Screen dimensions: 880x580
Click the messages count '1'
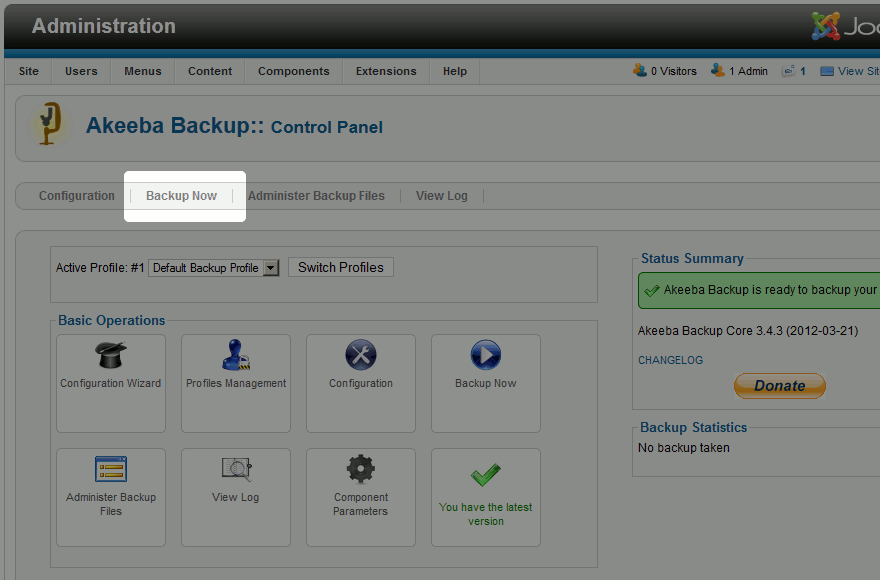(x=803, y=71)
